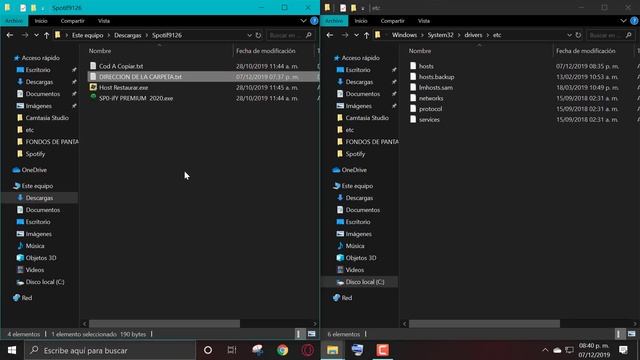Go back in etc window
This screenshot has height=360, width=640.
pyautogui.click(x=330, y=36)
